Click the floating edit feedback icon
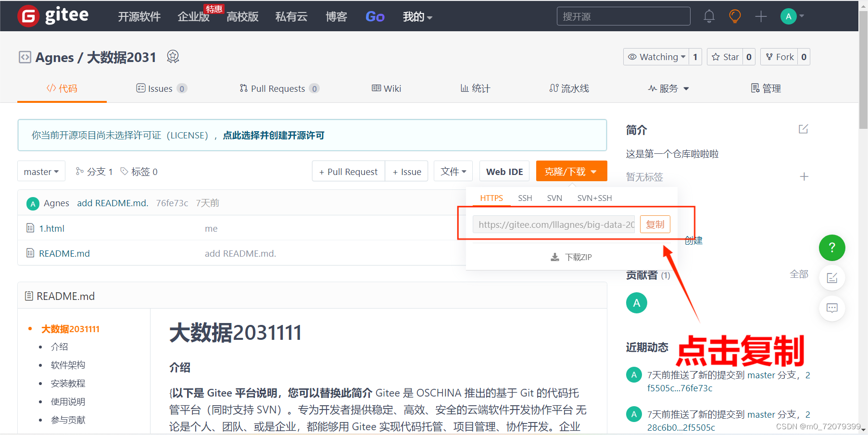This screenshot has height=435, width=868. [x=832, y=278]
